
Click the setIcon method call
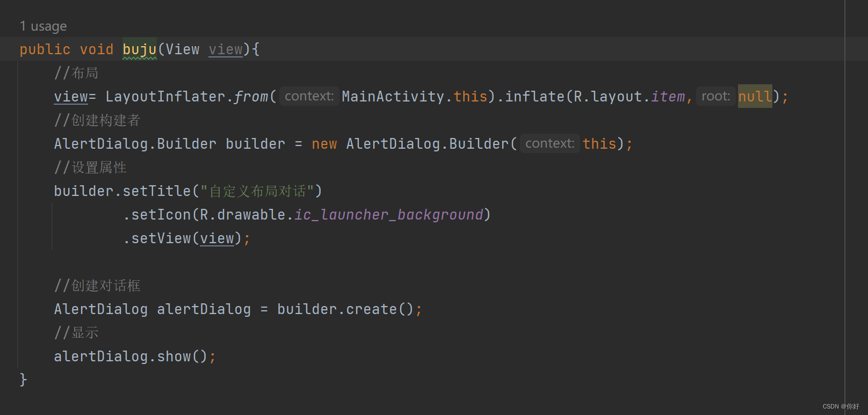click(161, 215)
